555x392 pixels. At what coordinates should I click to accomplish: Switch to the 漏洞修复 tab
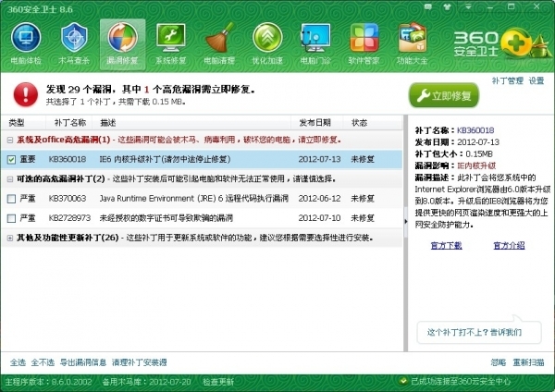coord(122,43)
